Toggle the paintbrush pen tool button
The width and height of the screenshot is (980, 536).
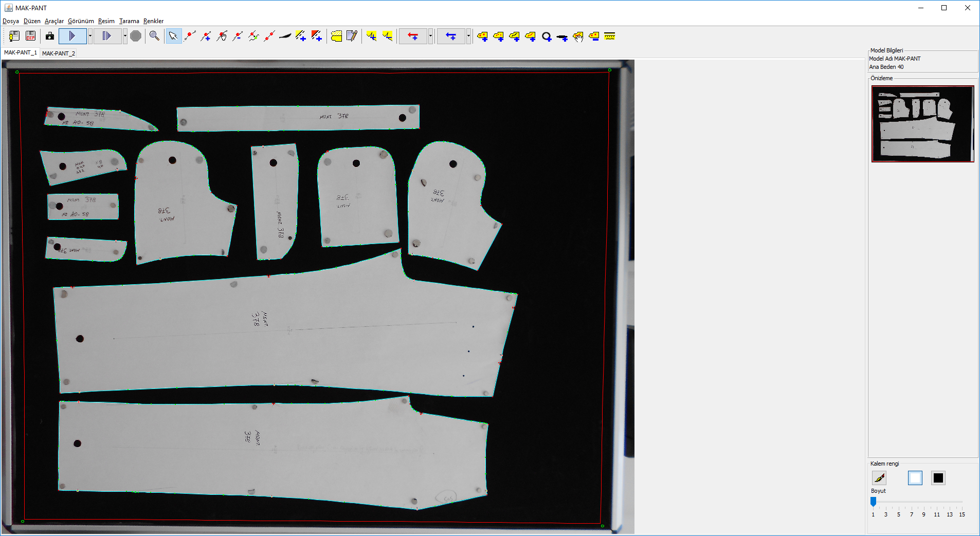879,478
